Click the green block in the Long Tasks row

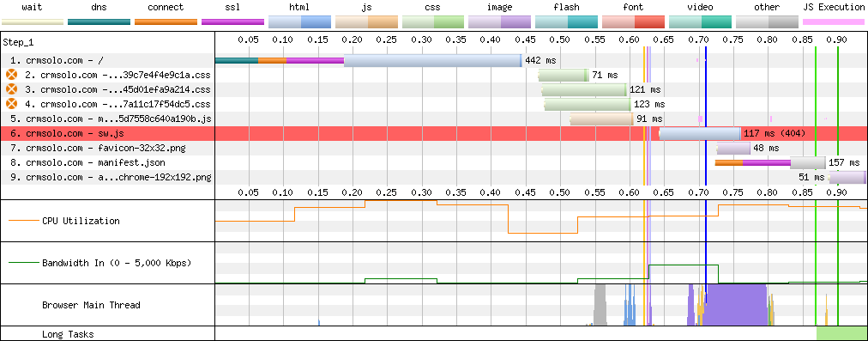[841, 333]
